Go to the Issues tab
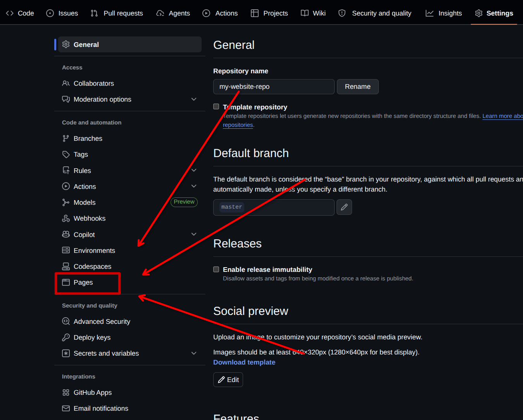Viewport: 523px width, 420px height. [x=62, y=13]
